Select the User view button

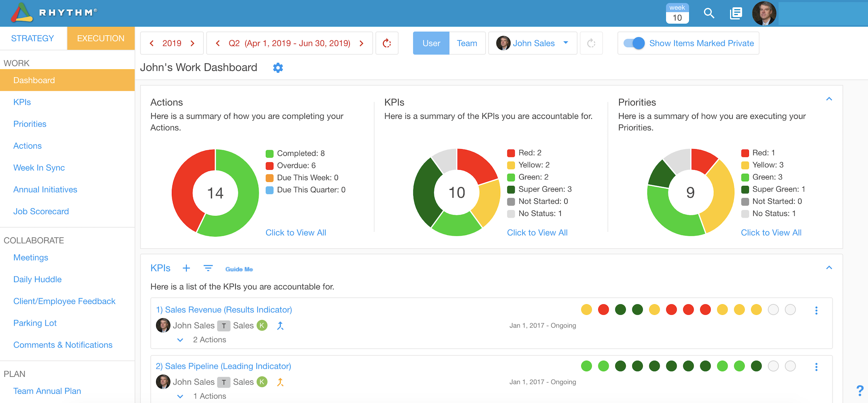pyautogui.click(x=431, y=43)
